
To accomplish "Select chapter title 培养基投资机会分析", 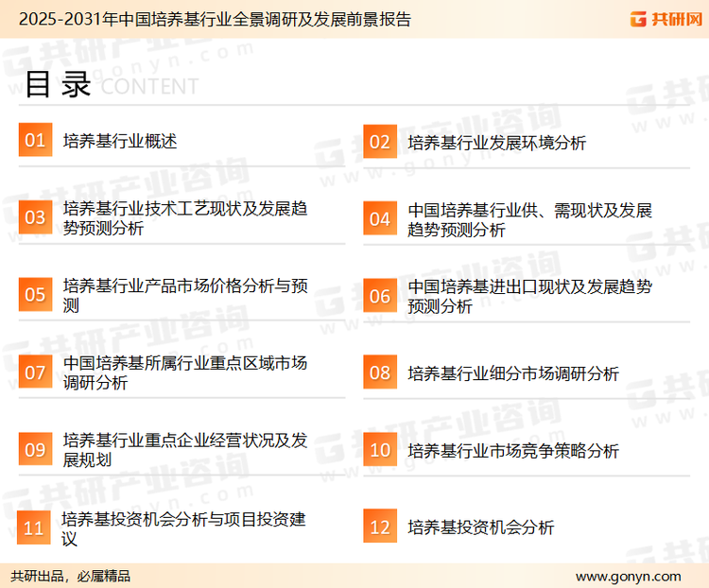I will (x=480, y=527).
